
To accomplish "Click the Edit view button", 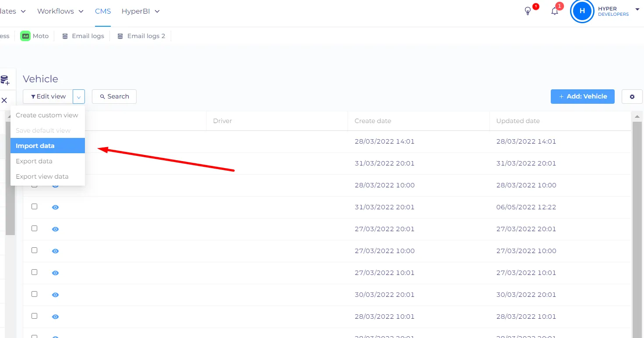I will click(48, 96).
